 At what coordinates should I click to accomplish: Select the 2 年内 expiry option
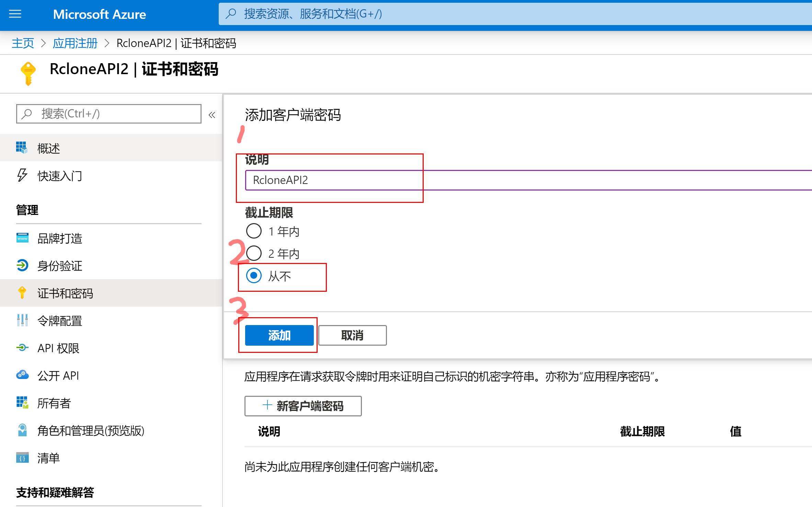tap(254, 253)
